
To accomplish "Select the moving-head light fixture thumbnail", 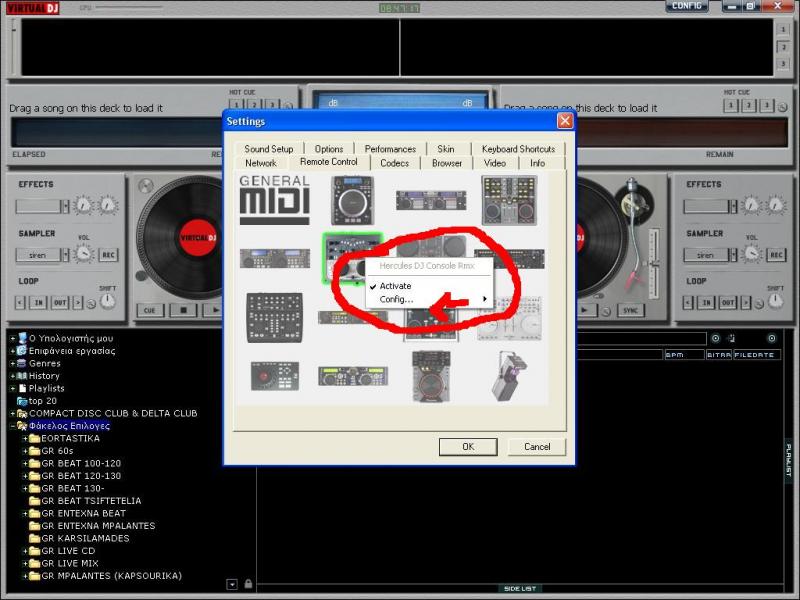I will [509, 377].
